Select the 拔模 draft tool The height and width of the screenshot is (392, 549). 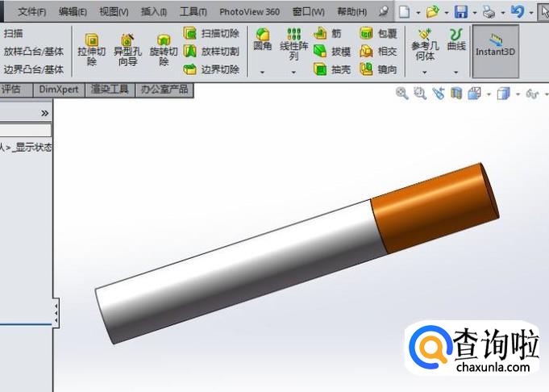click(332, 52)
